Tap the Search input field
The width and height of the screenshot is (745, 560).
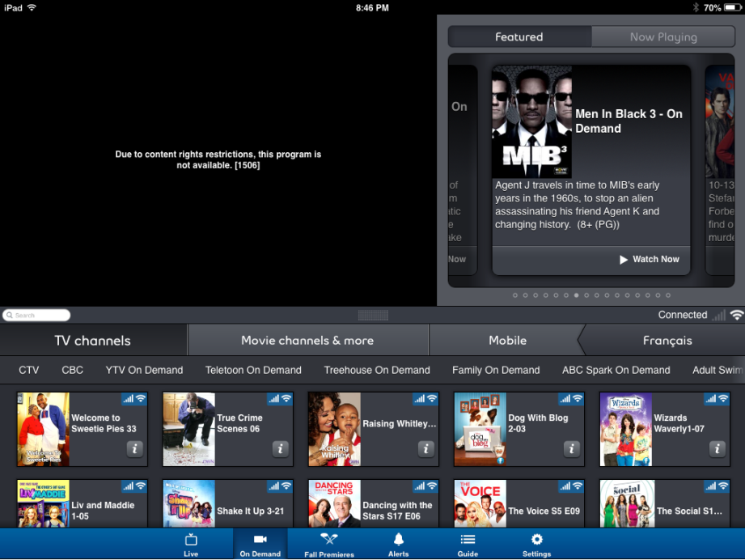click(36, 315)
